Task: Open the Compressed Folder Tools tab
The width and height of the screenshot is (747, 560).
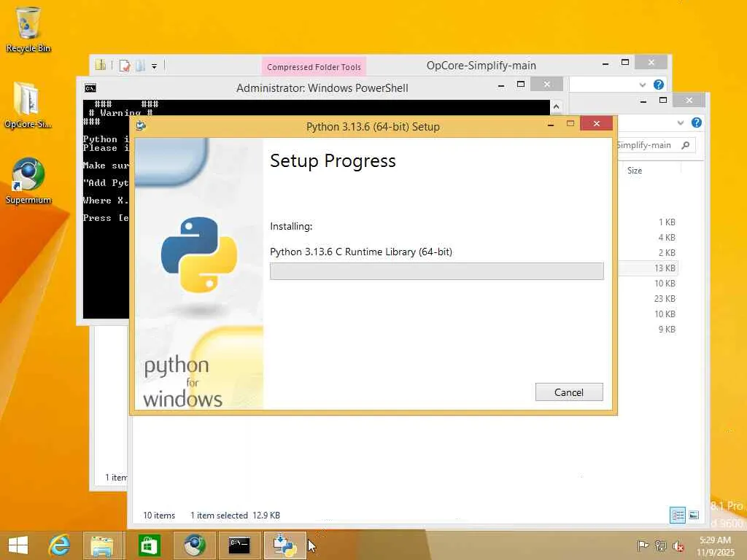Action: 314,66
